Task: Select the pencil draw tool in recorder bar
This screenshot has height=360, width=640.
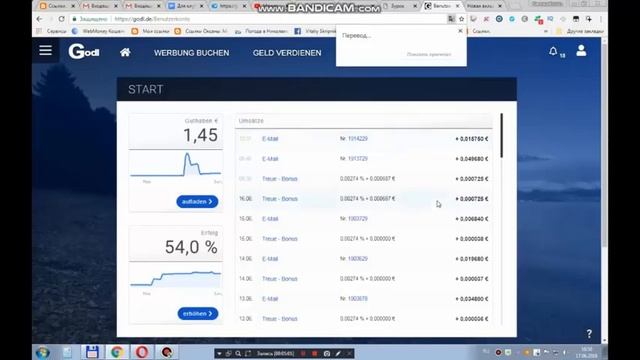Action: tap(338, 353)
